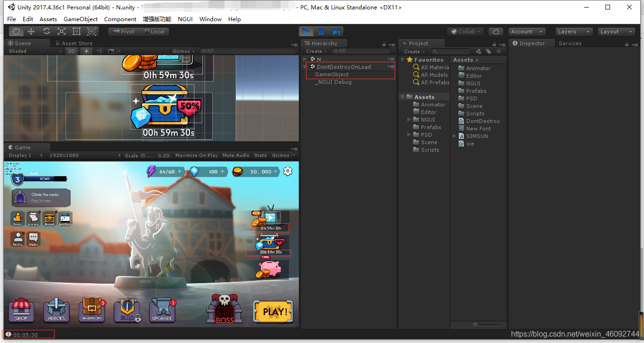Expand the N scene in Hierarchy

[x=305, y=59]
